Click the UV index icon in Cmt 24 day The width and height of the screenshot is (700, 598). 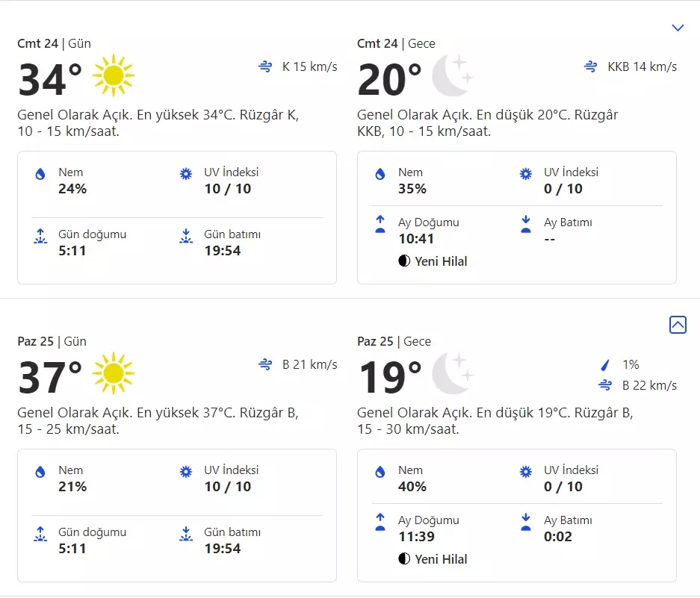tap(186, 174)
